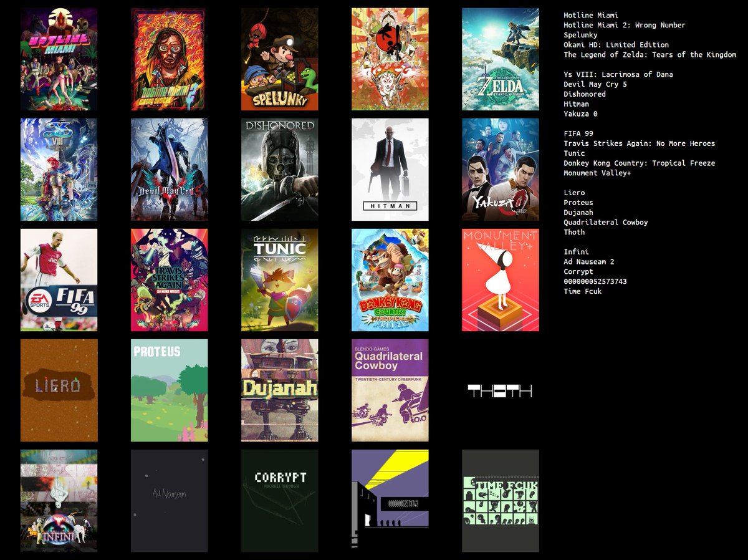Click the Hitman cover with suited agent
Viewport: 748px width, 560px height.
(x=390, y=170)
